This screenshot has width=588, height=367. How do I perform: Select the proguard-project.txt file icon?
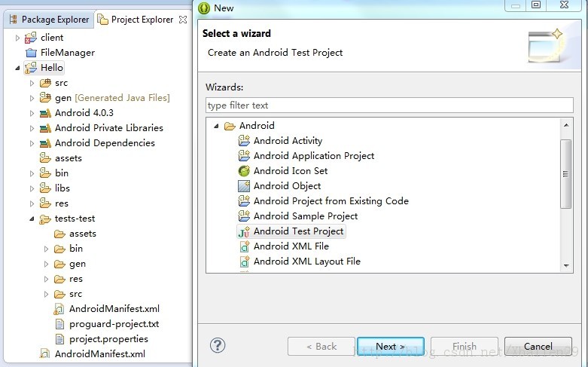point(59,324)
